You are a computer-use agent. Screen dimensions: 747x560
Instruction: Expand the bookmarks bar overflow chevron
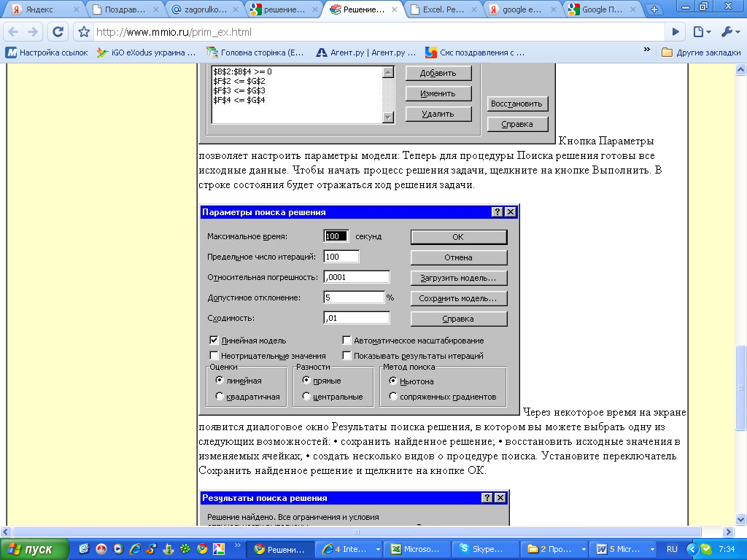[646, 50]
